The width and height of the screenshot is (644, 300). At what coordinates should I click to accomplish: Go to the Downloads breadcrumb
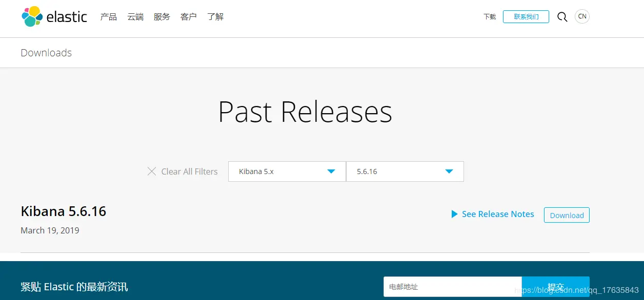click(x=46, y=53)
